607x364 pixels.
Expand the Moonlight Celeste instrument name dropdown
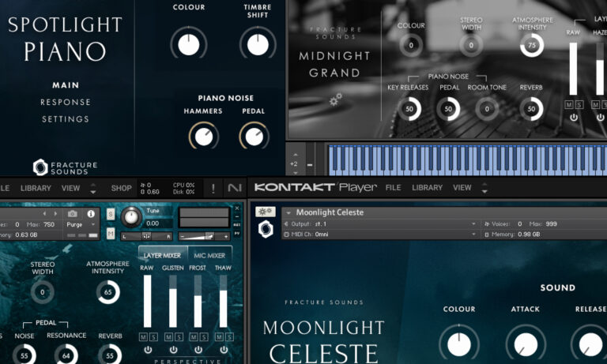click(288, 212)
